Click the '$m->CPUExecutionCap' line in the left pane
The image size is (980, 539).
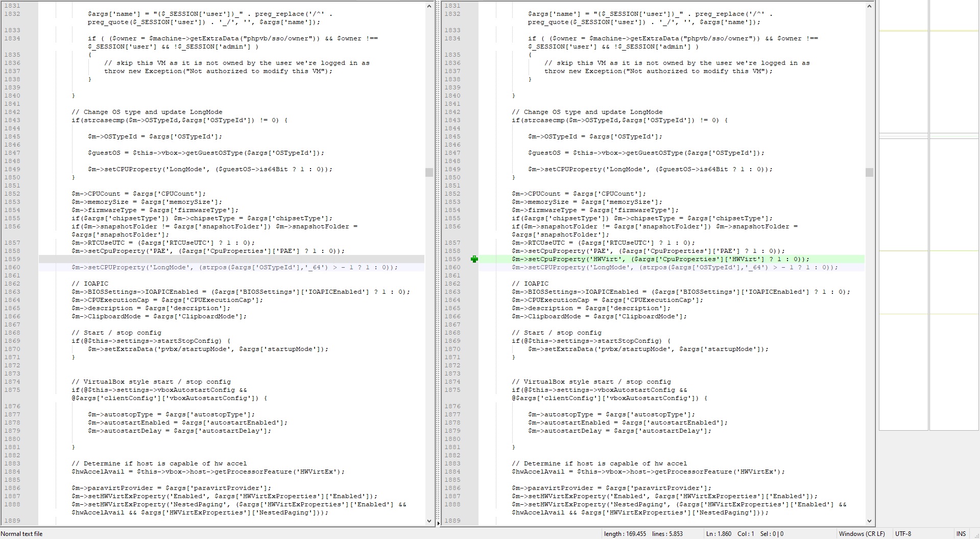[x=168, y=300]
